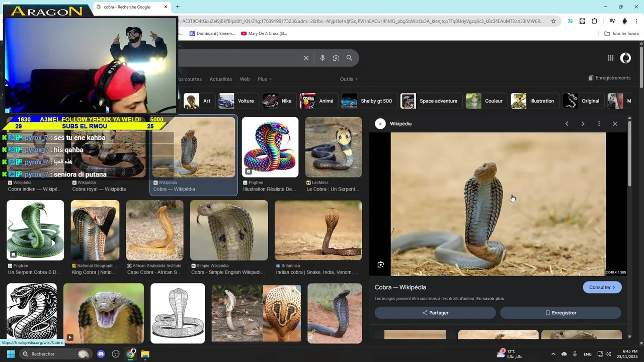Open the Google apps grid

point(611,58)
